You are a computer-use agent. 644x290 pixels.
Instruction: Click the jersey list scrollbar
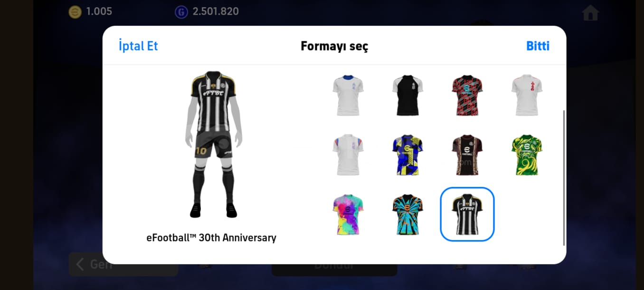point(564,178)
